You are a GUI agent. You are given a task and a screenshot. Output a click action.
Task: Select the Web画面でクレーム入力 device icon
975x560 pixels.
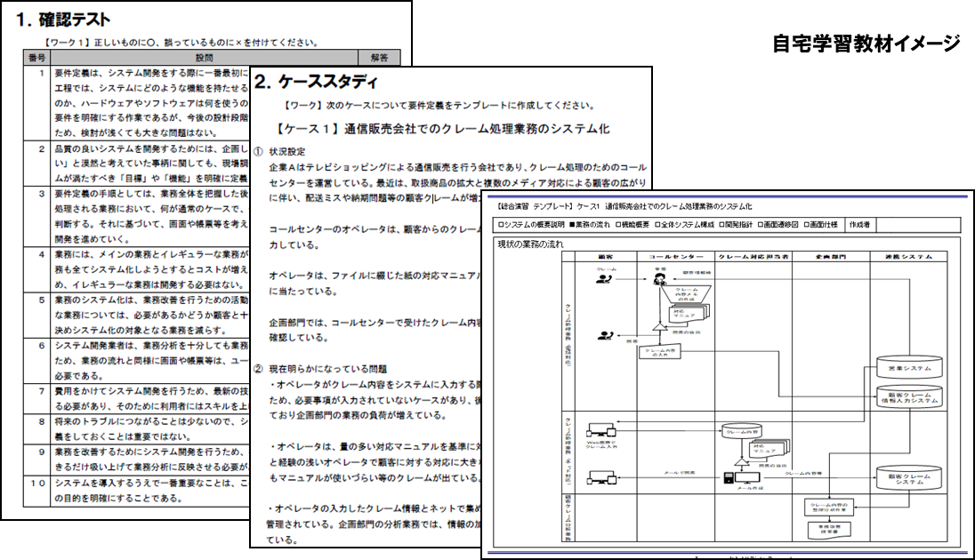point(600,431)
